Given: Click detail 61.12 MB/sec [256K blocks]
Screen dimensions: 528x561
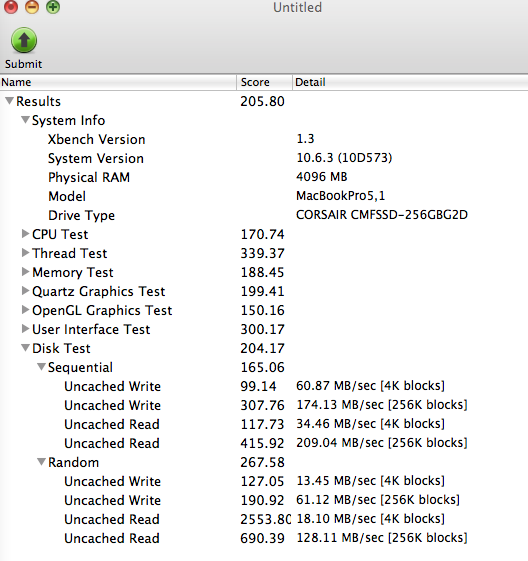Looking at the screenshot, I should pos(378,499).
